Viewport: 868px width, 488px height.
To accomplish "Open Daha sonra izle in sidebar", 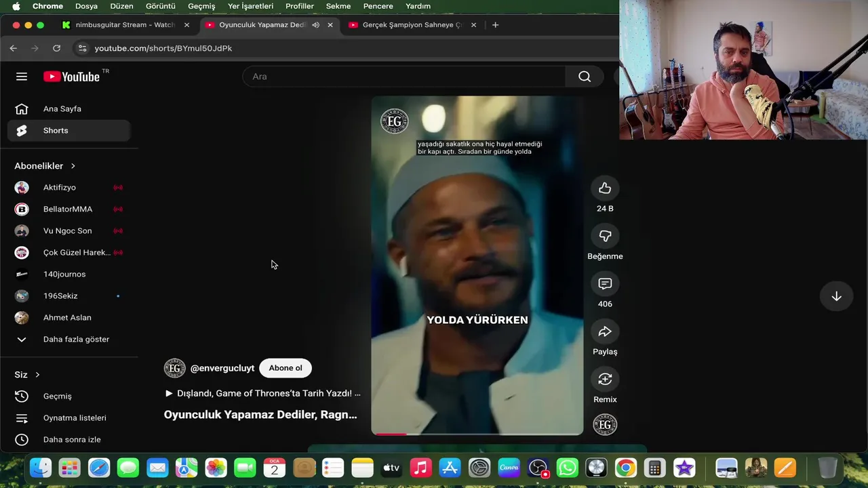I will coord(69,439).
